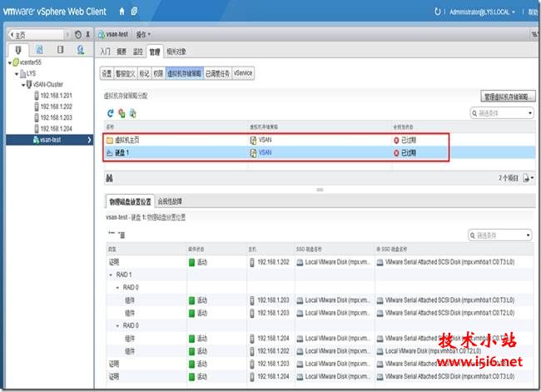Refresh the VM storage policy assignments

tap(111, 113)
